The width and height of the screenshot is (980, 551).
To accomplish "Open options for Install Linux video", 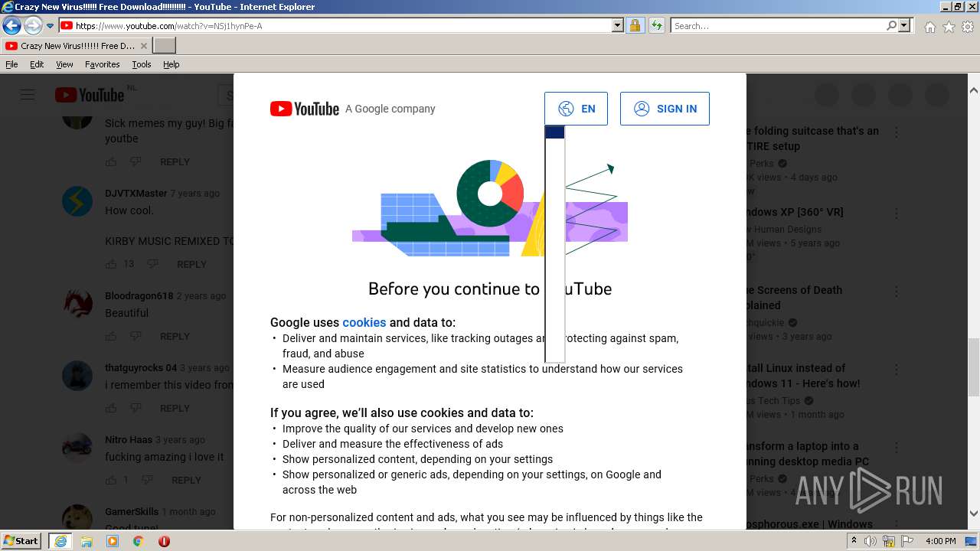I will click(x=897, y=370).
